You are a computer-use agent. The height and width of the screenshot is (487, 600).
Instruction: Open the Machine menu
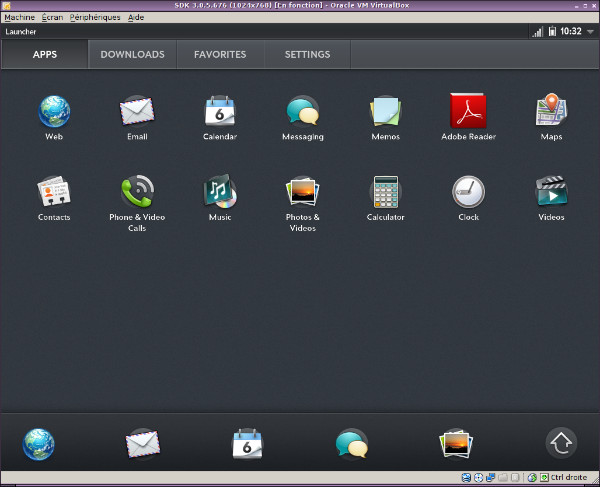pyautogui.click(x=20, y=17)
